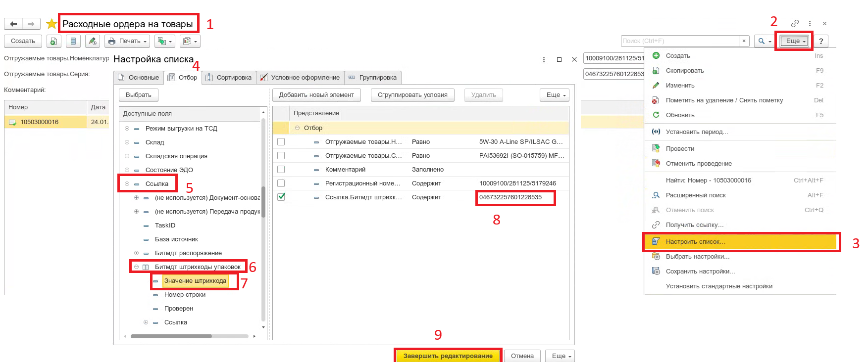The height and width of the screenshot is (362, 868).
Task: Open the Печать dropdown button
Action: coord(128,41)
